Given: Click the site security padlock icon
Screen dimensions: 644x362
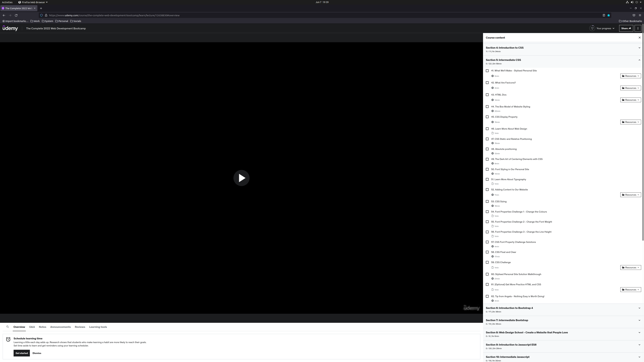Looking at the screenshot, I should [x=46, y=15].
